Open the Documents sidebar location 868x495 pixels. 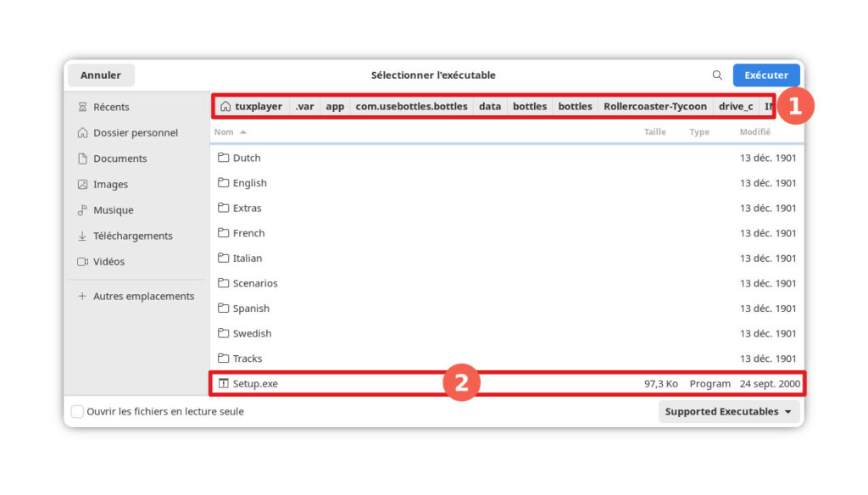point(120,159)
